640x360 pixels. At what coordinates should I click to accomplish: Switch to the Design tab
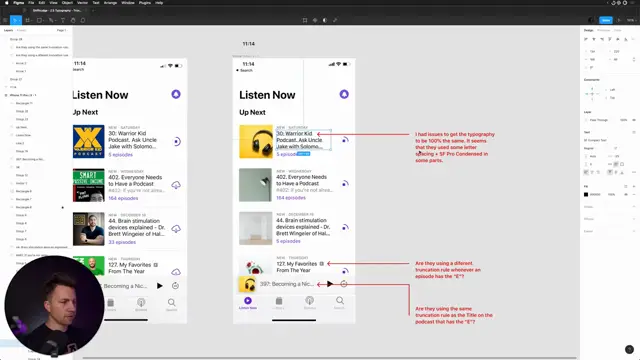pos(588,30)
